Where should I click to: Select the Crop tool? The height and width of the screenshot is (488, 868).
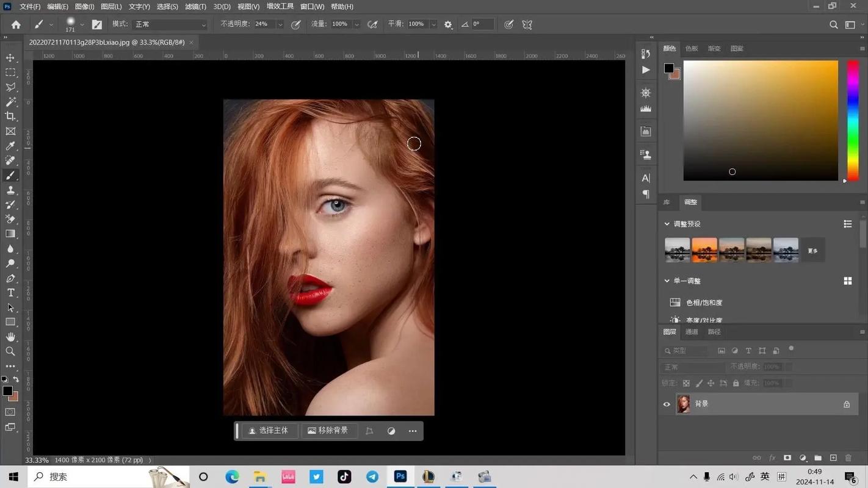[x=10, y=117]
